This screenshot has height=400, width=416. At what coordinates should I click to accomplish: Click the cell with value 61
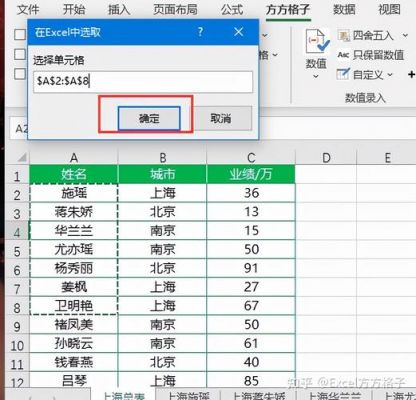tap(251, 343)
